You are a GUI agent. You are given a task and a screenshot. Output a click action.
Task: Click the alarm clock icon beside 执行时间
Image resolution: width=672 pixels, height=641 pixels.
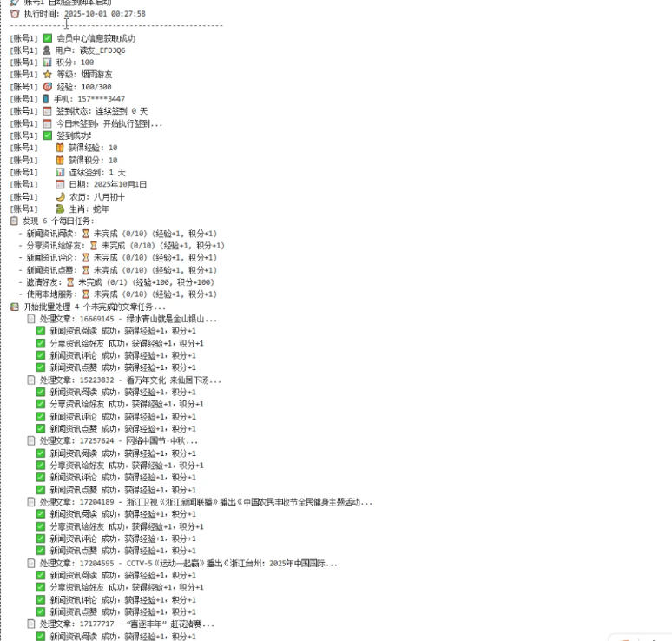(x=15, y=14)
